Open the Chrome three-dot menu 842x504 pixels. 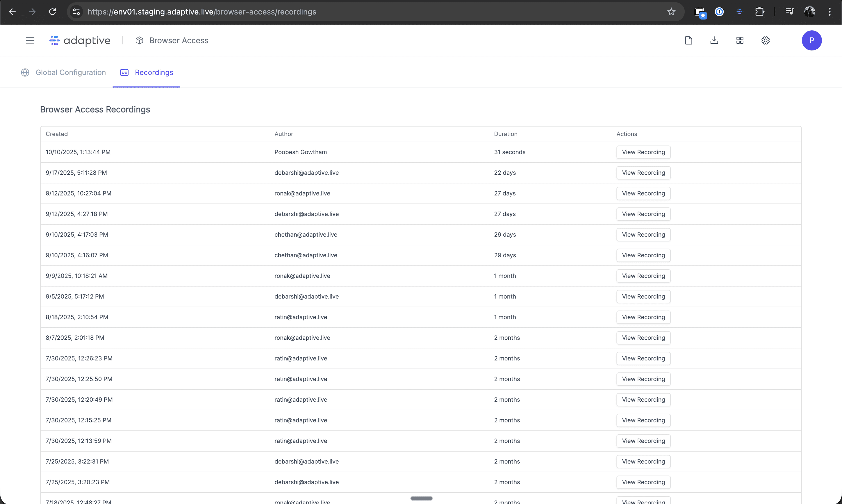[x=830, y=12]
